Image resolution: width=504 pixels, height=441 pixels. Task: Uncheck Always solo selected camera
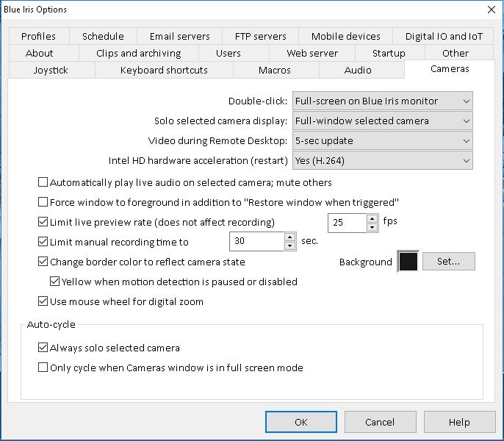coord(43,348)
